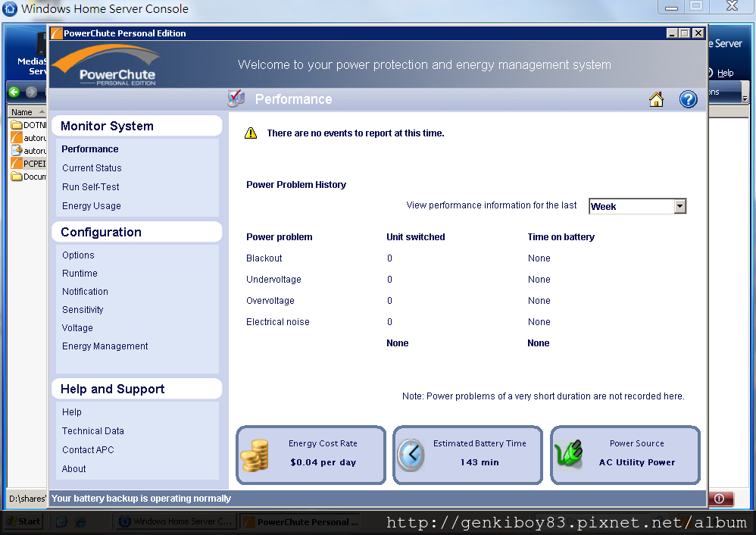
Task: Open Help under Help and Support
Action: point(71,412)
